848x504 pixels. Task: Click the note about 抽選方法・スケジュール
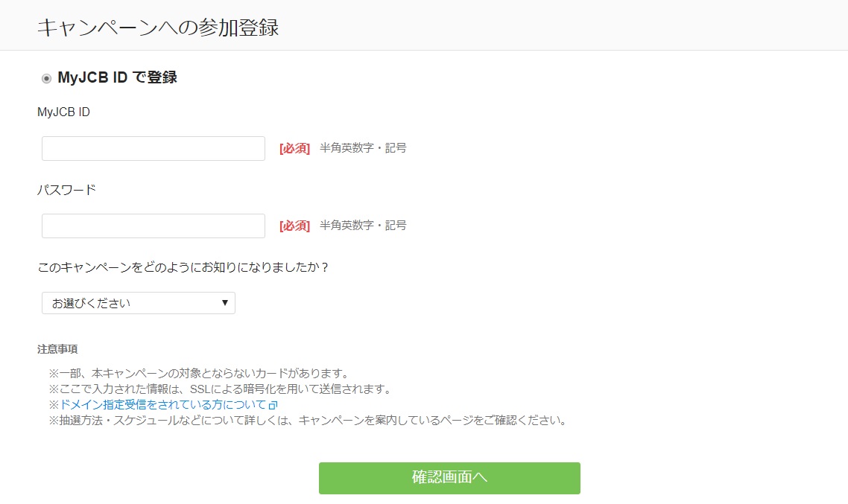pos(308,421)
